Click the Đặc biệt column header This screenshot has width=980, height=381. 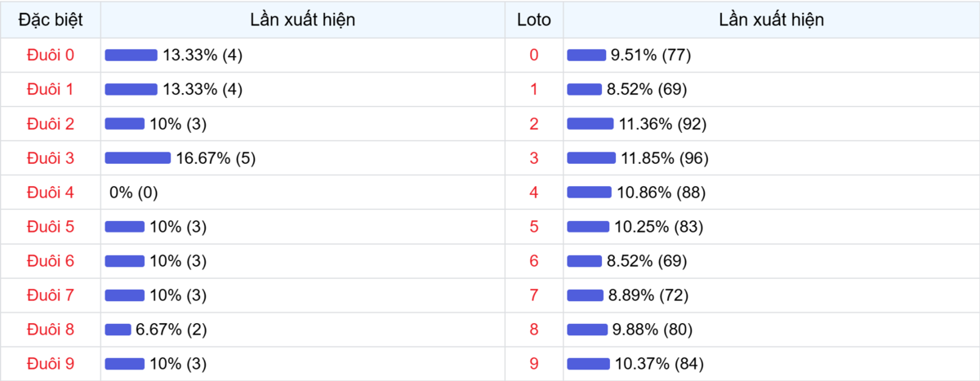[50, 20]
